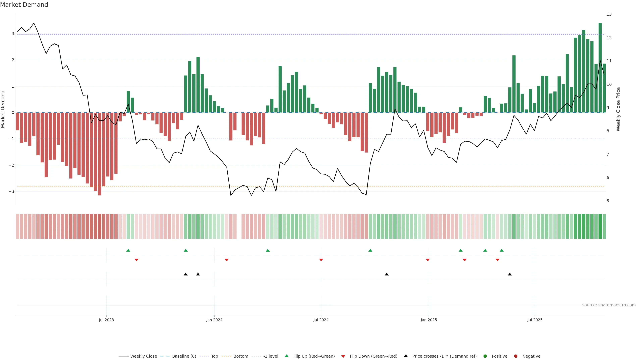
Task: Click the Jan 2024 x-axis label
Action: 214,320
